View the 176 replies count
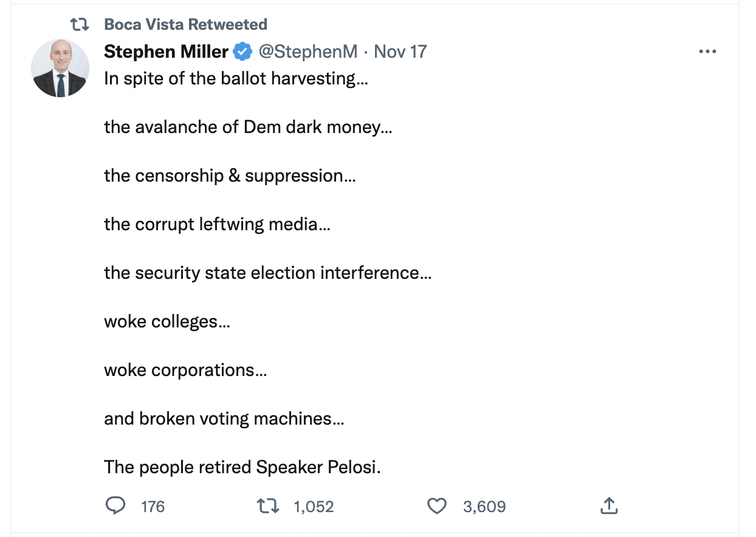Image resolution: width=756 pixels, height=537 pixels. pos(152,505)
